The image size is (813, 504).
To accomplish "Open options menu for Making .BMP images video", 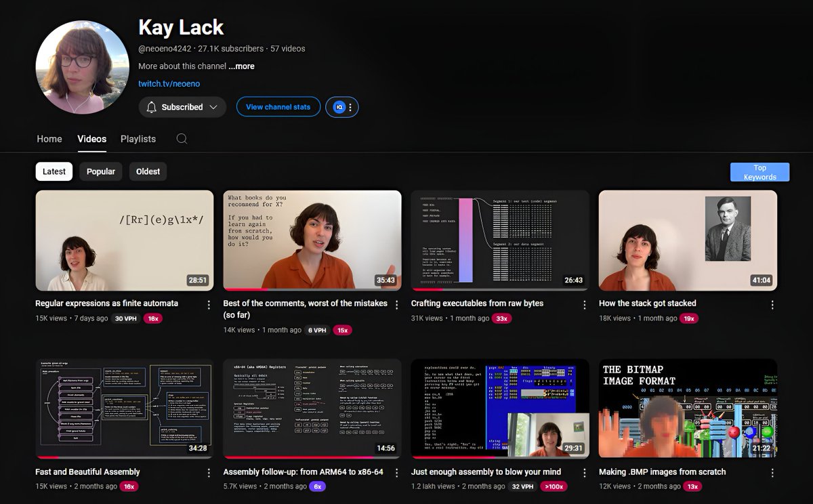I will tap(772, 474).
